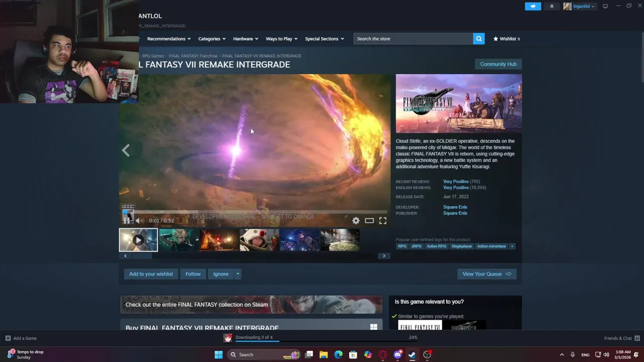
Task: Expand the Categories menu
Action: pyautogui.click(x=212, y=39)
